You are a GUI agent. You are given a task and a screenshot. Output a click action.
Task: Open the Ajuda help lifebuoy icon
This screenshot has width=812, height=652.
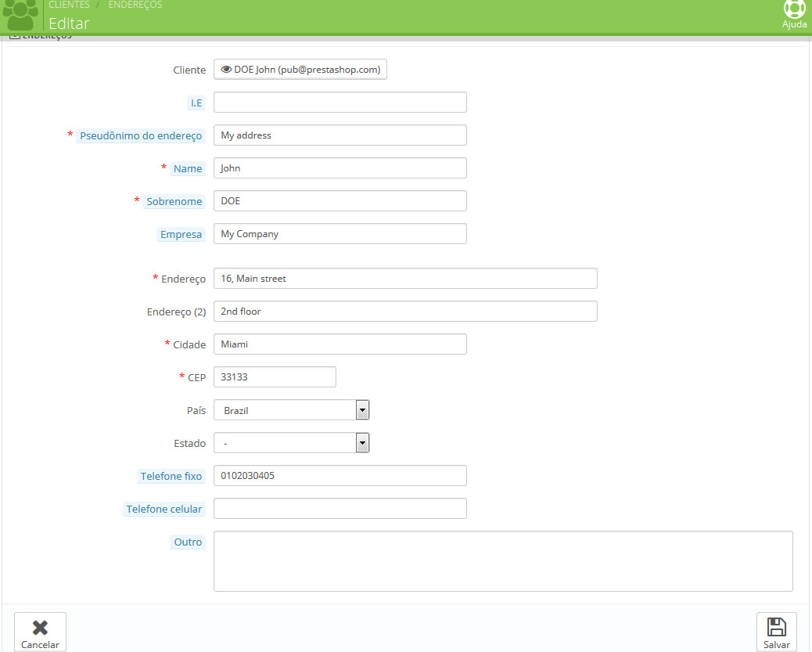point(794,9)
